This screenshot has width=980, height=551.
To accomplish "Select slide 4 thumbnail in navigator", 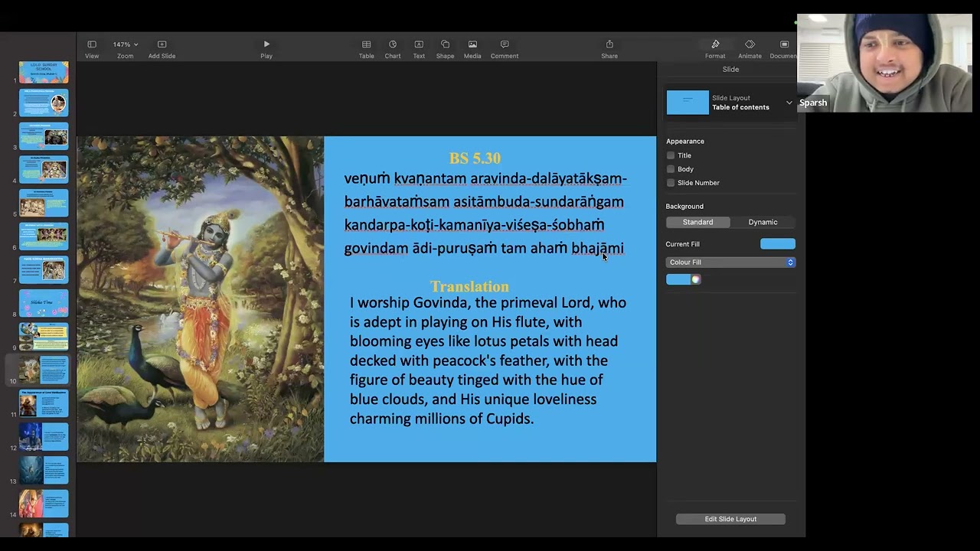I will tap(44, 169).
